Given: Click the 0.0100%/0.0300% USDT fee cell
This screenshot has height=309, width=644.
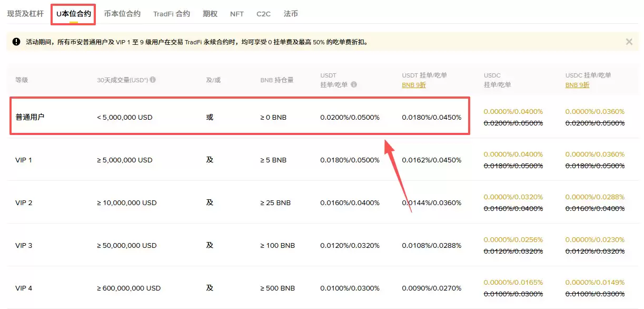Looking at the screenshot, I should click(x=350, y=288).
